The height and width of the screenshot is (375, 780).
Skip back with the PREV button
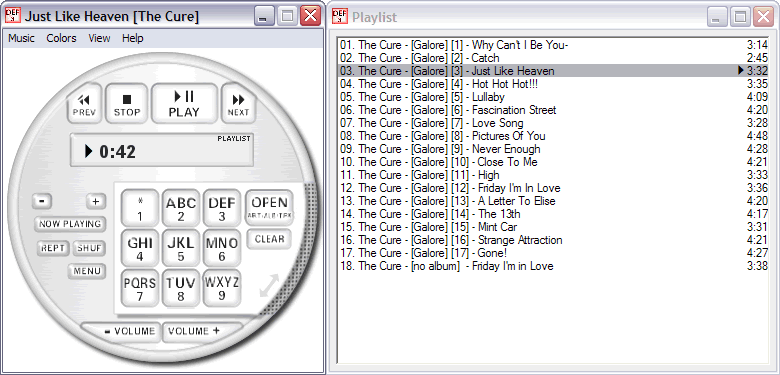pyautogui.click(x=84, y=104)
